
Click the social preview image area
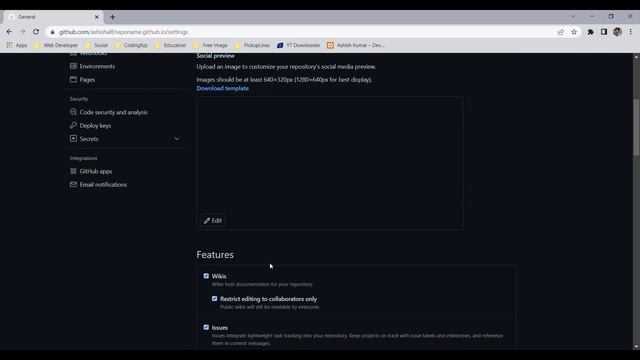(x=330, y=163)
